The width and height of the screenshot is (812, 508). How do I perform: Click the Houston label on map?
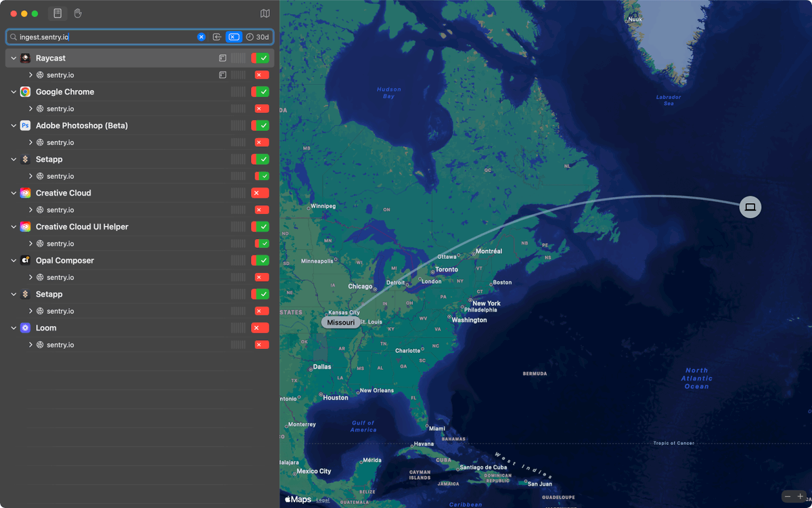pyautogui.click(x=336, y=398)
